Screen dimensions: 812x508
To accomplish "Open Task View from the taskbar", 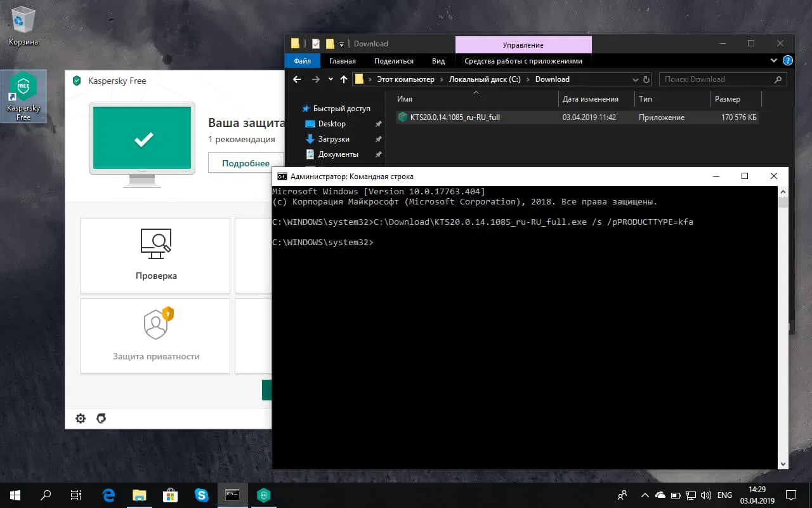I will pos(76,495).
